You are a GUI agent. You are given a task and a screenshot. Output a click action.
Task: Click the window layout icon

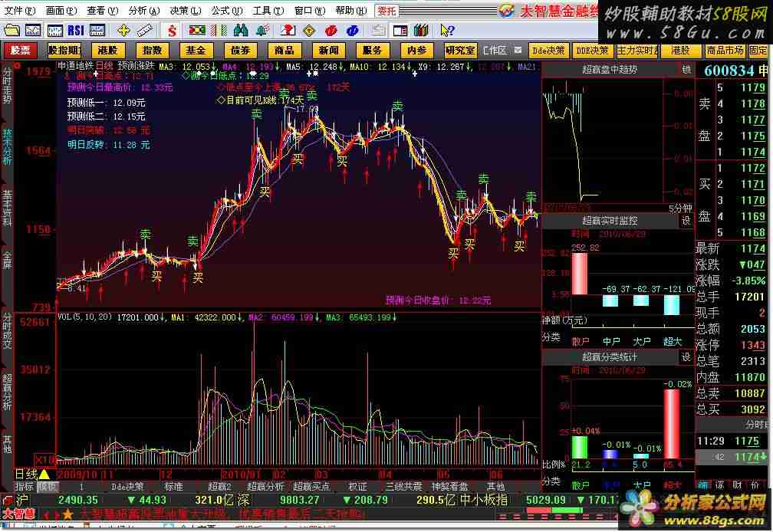(400, 31)
